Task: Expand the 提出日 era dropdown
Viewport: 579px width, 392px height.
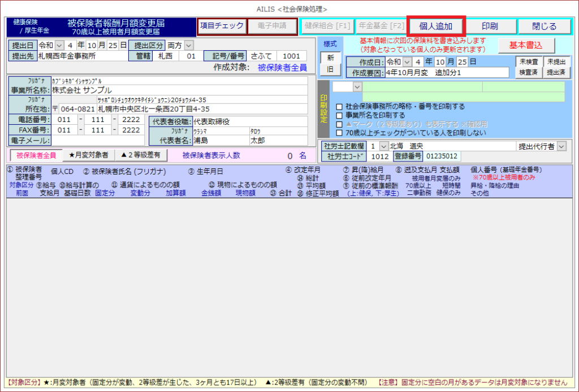Action: point(60,45)
